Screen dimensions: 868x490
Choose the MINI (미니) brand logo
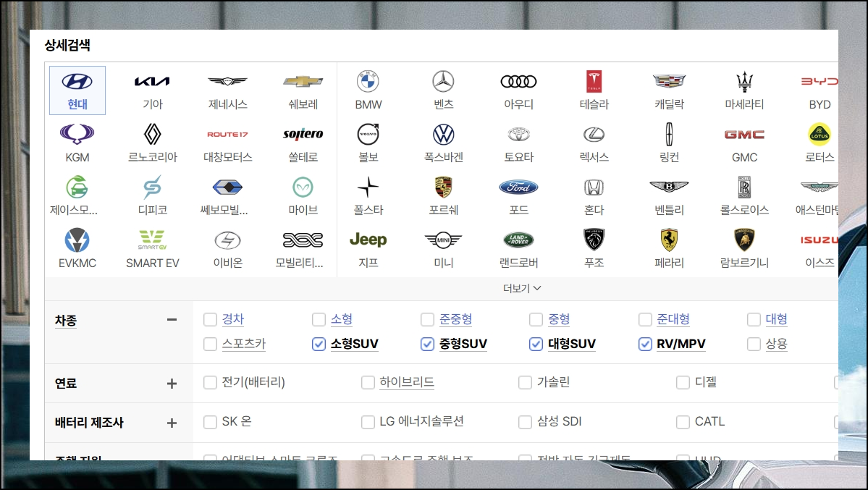tap(443, 240)
